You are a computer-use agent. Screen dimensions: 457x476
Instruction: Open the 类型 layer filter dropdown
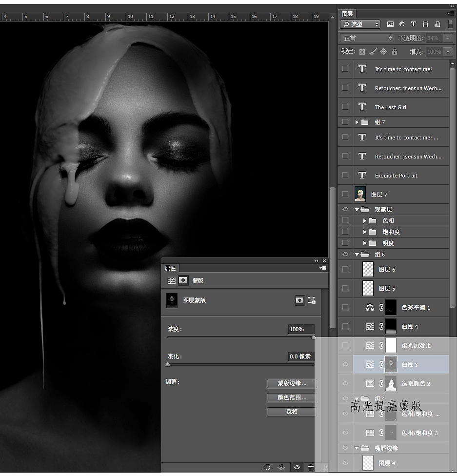(x=360, y=24)
